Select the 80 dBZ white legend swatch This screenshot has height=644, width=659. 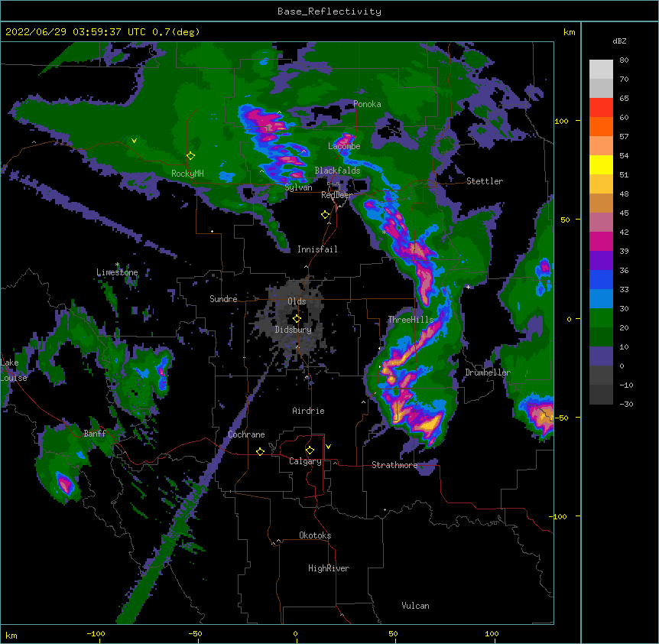tap(601, 70)
